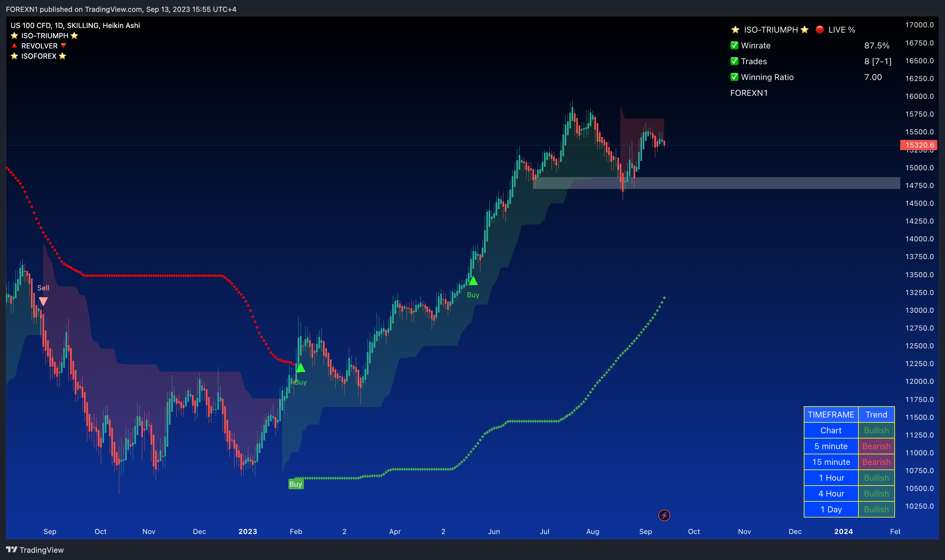Screen dimensions: 945x560
Task: Click the current price label 15320.6
Action: click(919, 145)
